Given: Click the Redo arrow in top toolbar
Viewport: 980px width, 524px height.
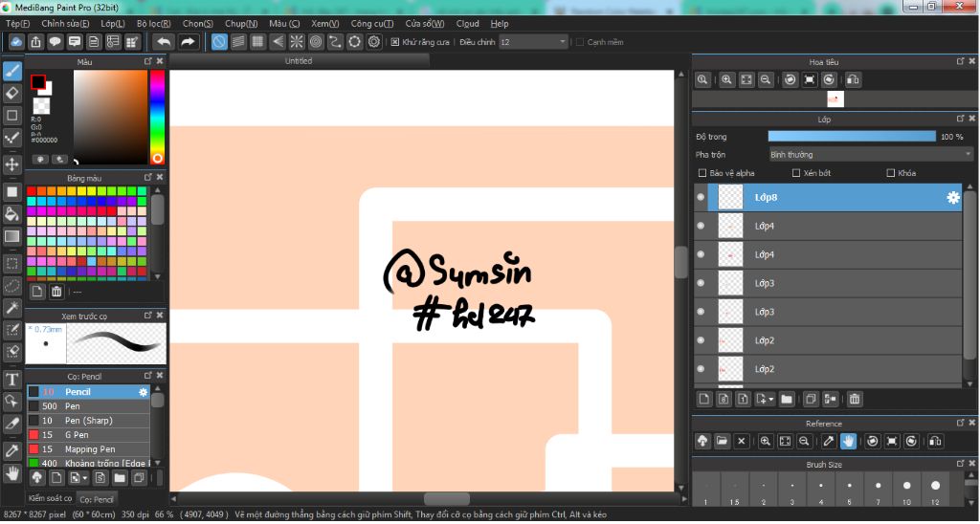Looking at the screenshot, I should [x=187, y=42].
